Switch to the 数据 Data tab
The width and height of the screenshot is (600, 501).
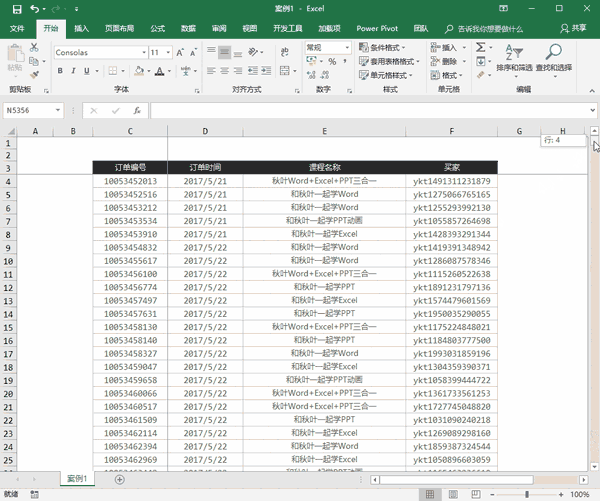click(188, 29)
